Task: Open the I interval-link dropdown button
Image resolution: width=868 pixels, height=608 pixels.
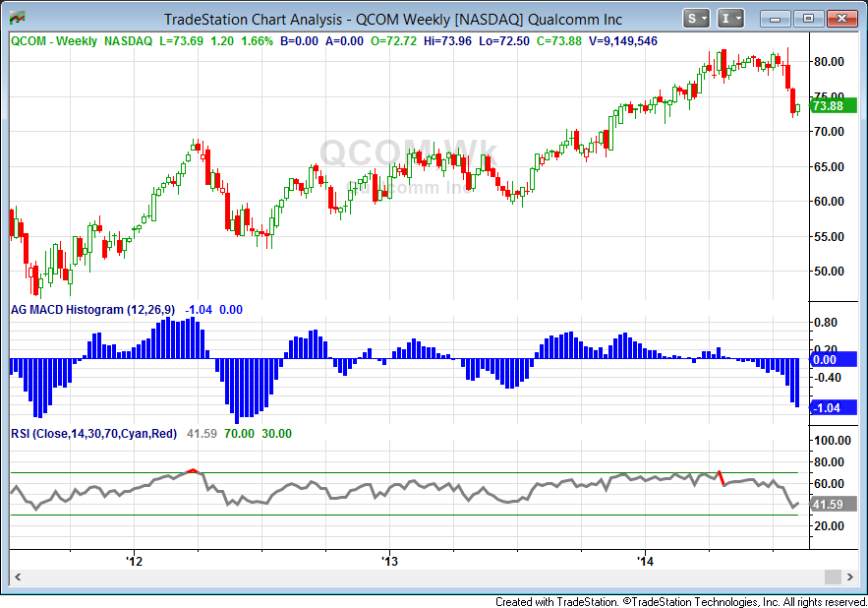Action: pos(730,19)
